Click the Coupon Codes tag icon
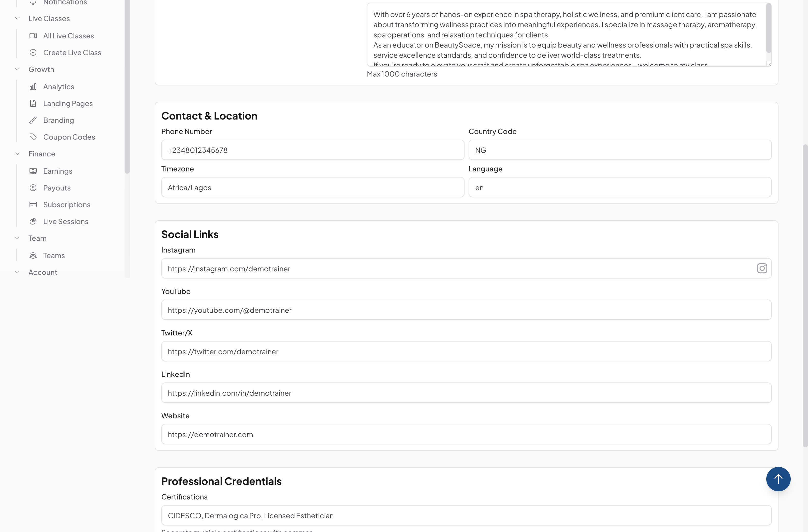 point(33,137)
